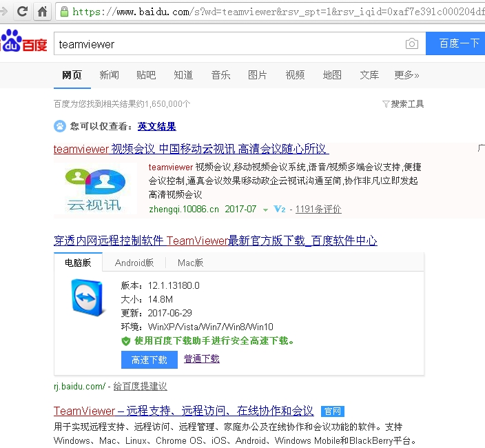Select the 网页 tab
Viewport: 485px width, 448px height.
pos(72,75)
